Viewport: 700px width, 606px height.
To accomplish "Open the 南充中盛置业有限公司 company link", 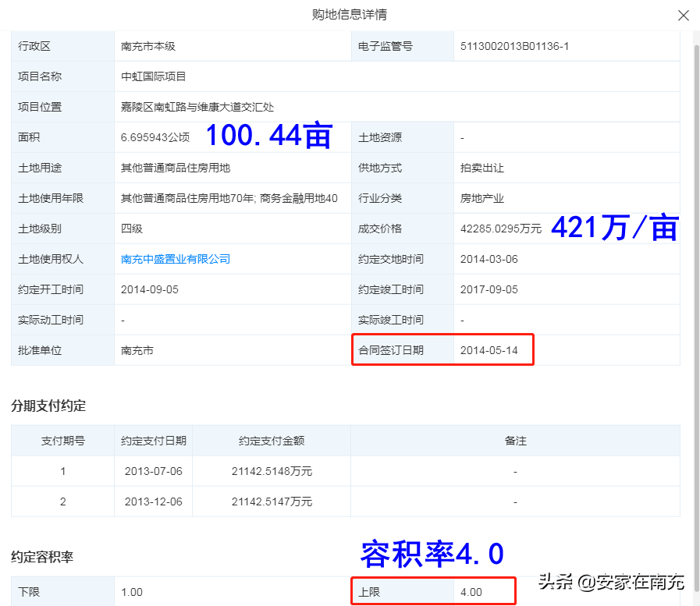I will [176, 259].
